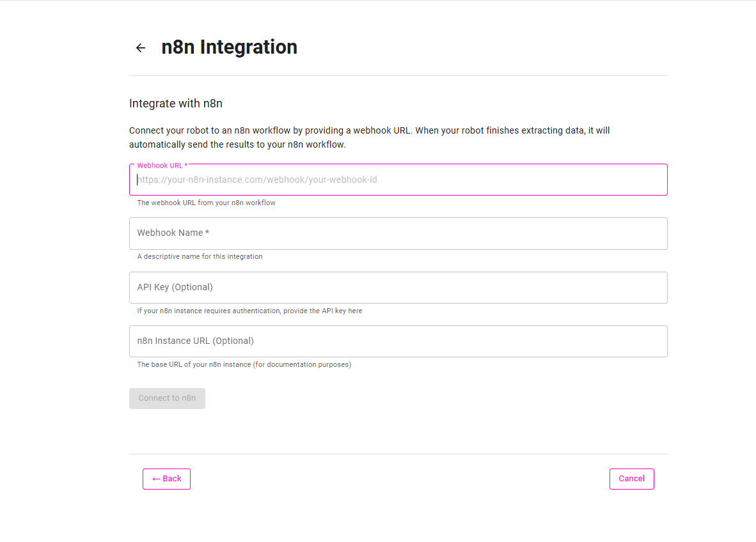Click the Cancel button
756x542 pixels.
[632, 479]
